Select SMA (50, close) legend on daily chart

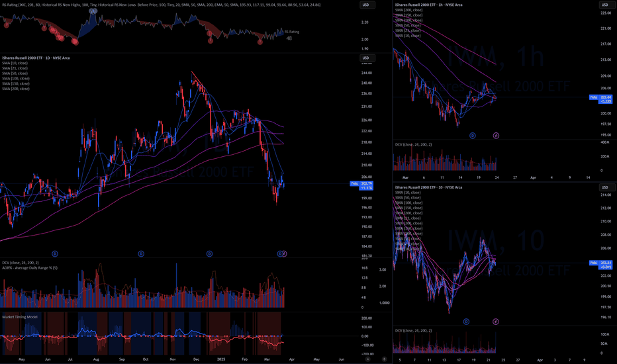click(15, 73)
